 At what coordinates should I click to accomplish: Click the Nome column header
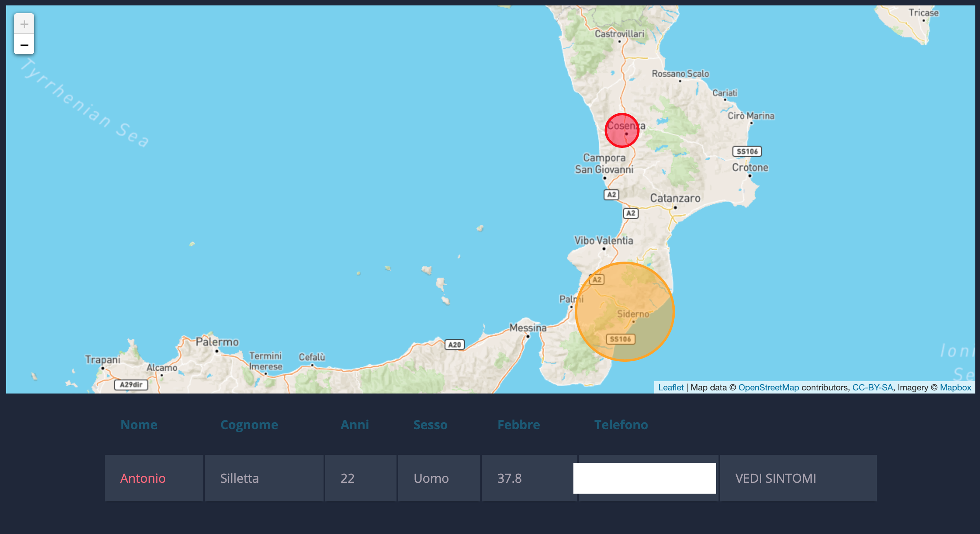(x=139, y=425)
